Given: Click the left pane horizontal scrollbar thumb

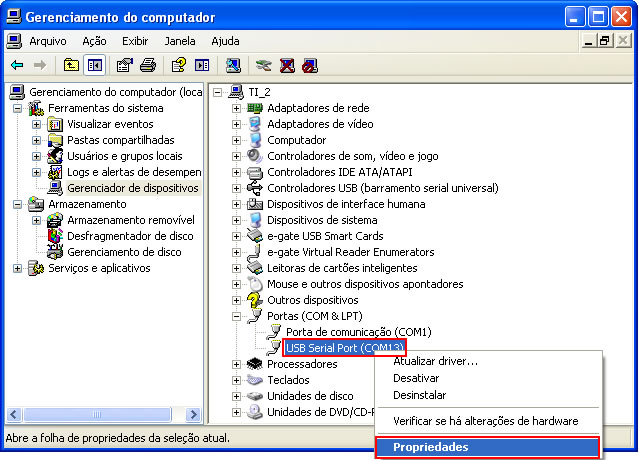Looking at the screenshot, I should (x=97, y=415).
